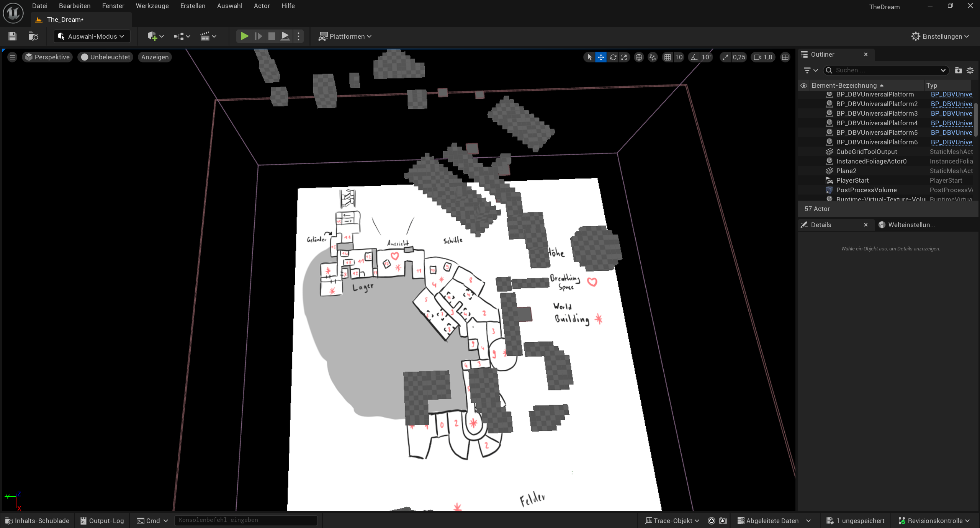Select the object selection arrow tool in viewport

589,57
